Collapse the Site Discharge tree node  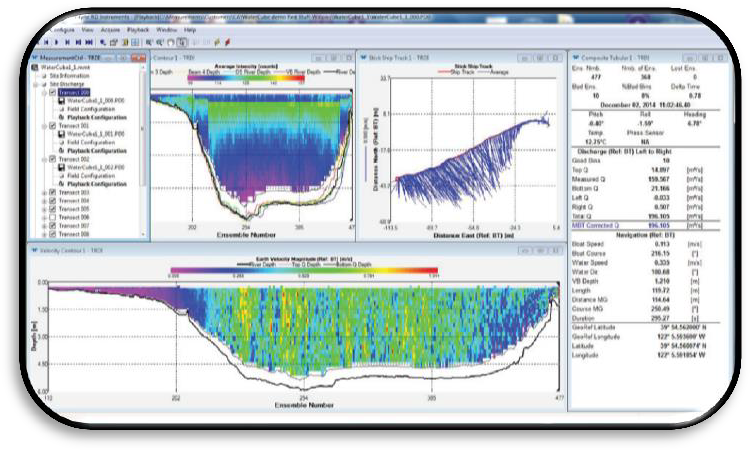click(x=35, y=84)
